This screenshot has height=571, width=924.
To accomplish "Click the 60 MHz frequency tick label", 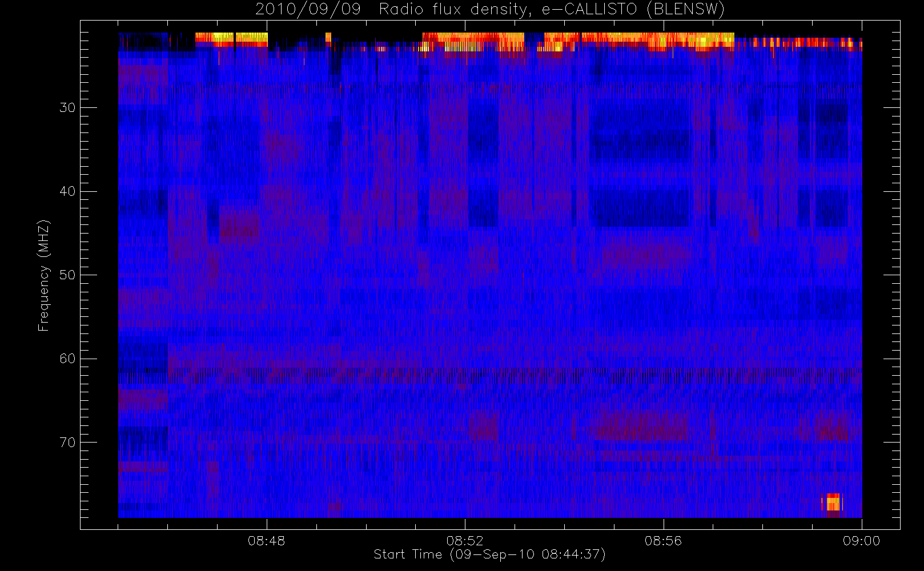I will [67, 359].
